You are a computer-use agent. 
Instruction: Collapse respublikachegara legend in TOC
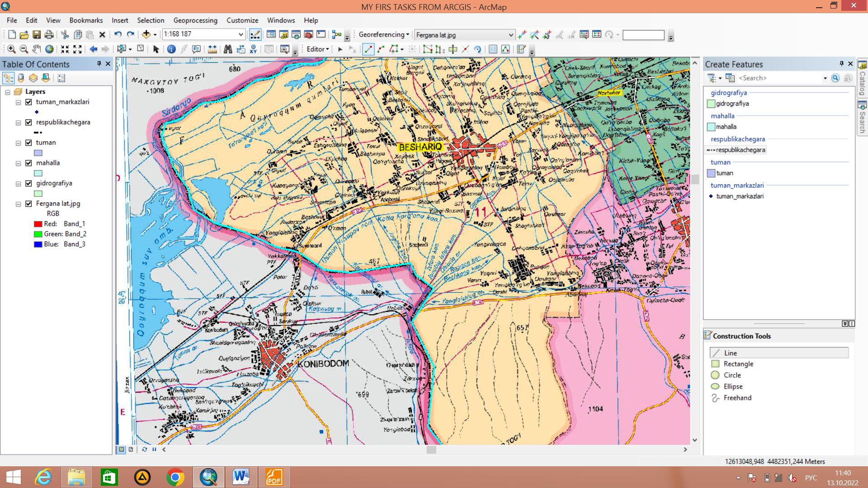[19, 123]
